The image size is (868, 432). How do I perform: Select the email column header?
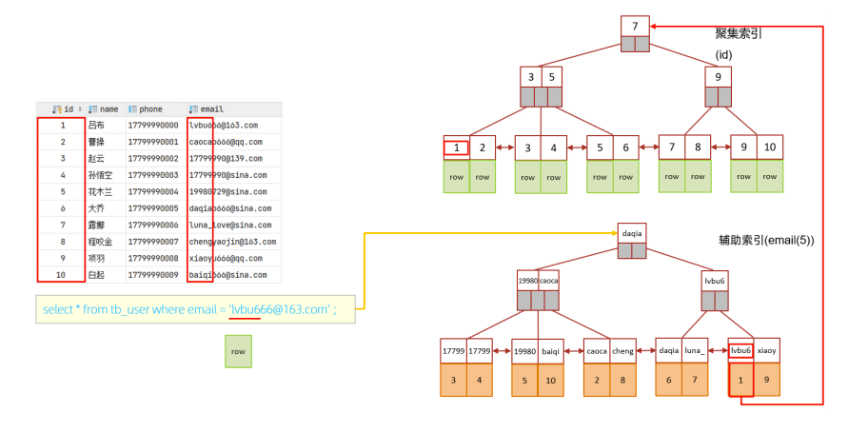(x=233, y=109)
